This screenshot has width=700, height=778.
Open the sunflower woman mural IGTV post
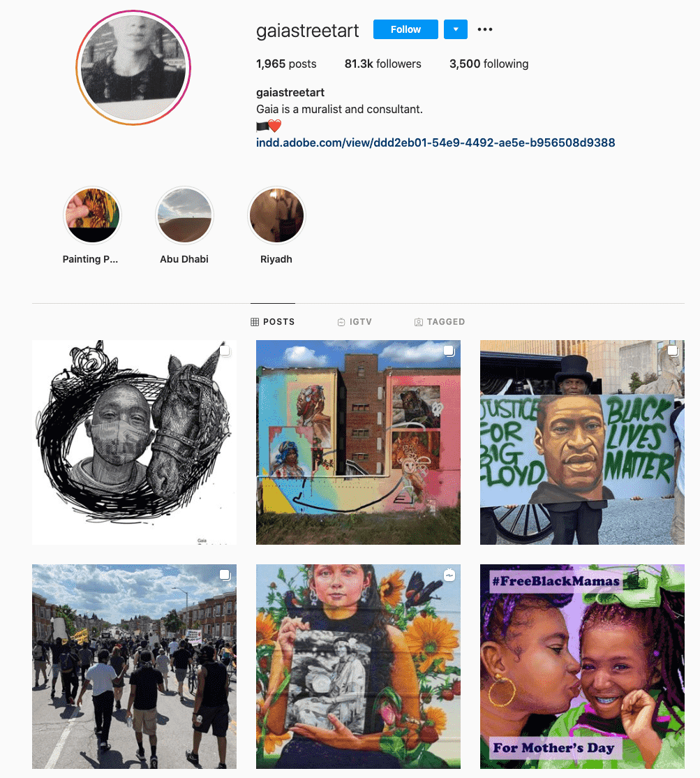coord(359,666)
